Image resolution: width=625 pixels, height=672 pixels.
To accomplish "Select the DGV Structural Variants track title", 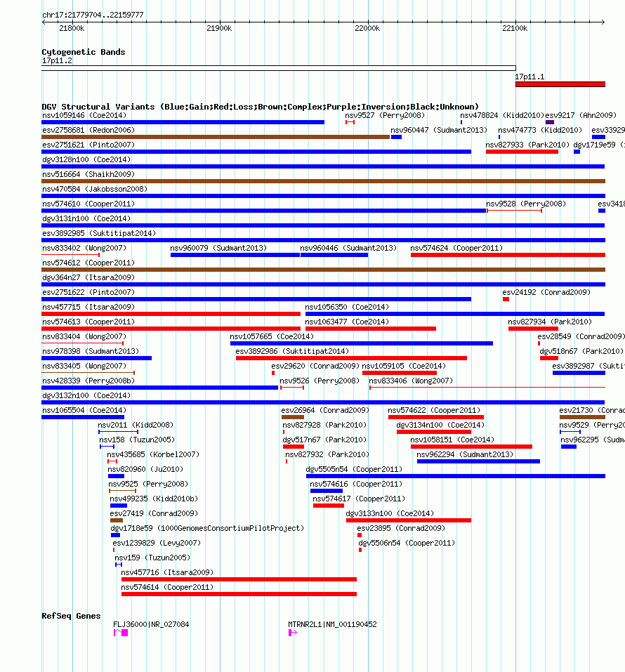I will click(261, 107).
